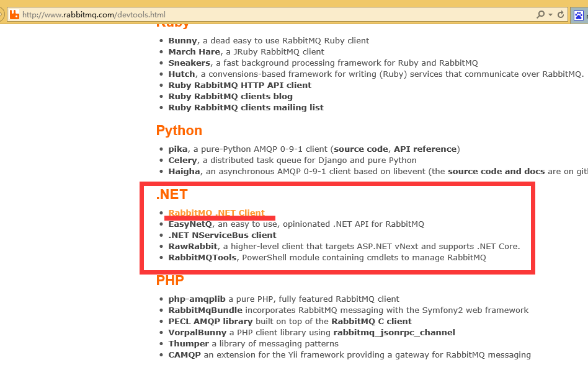
Task: Click the PHP section heading
Action: pyautogui.click(x=170, y=280)
